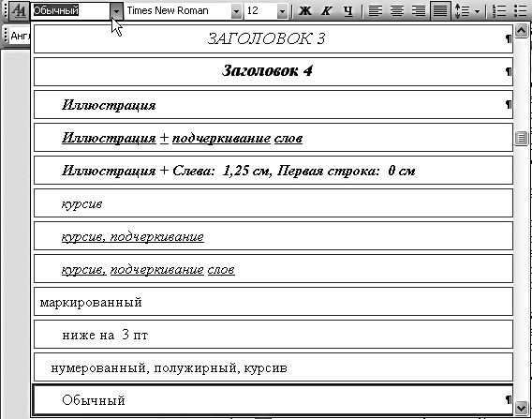
Task: Apply numbered list formatting
Action: coord(498,11)
